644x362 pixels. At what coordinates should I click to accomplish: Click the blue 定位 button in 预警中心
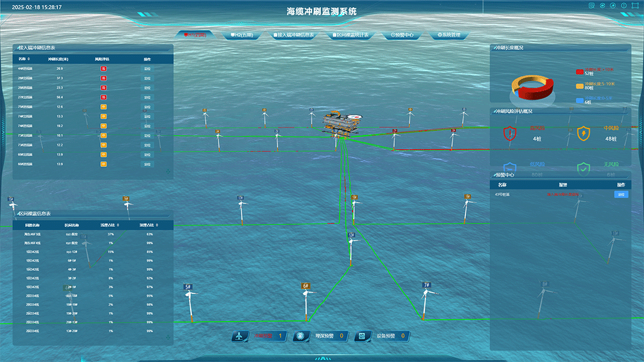click(621, 194)
